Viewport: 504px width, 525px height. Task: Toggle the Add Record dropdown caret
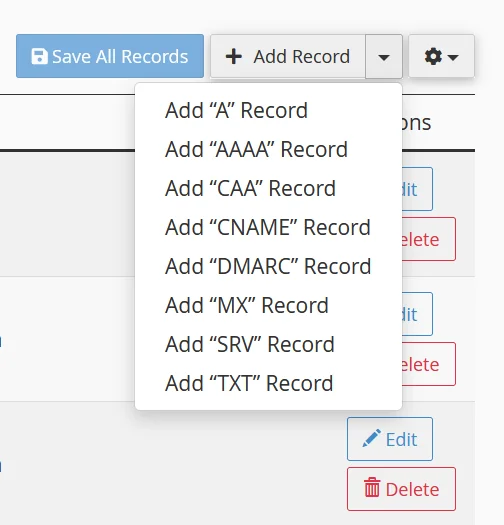coord(384,56)
